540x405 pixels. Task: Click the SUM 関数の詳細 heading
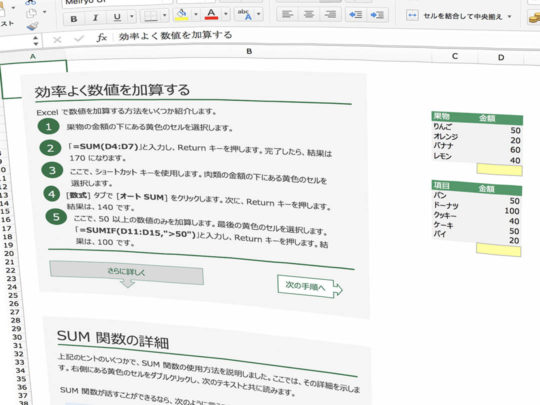point(113,339)
